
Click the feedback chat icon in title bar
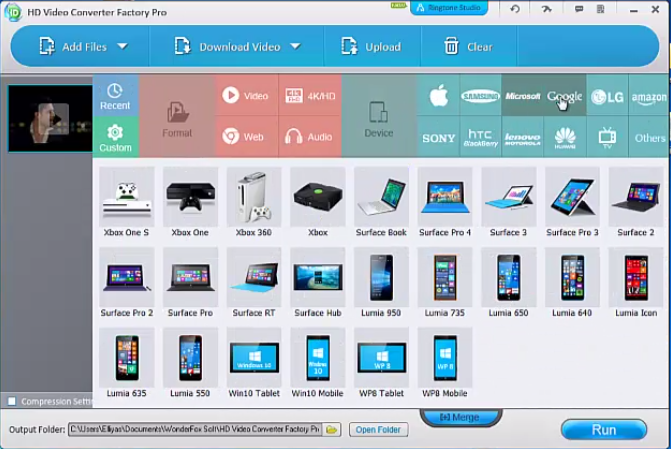pyautogui.click(x=579, y=9)
